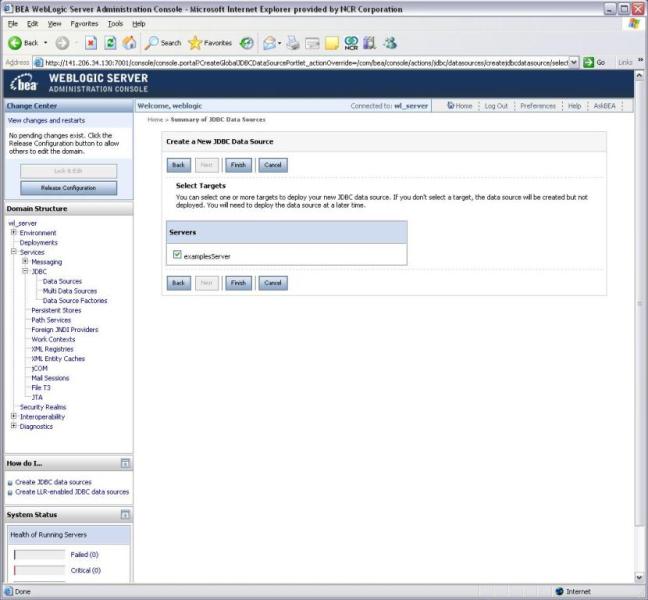The image size is (648, 600).
Task: Click the edit/discuss icon beside print
Action: 312,43
